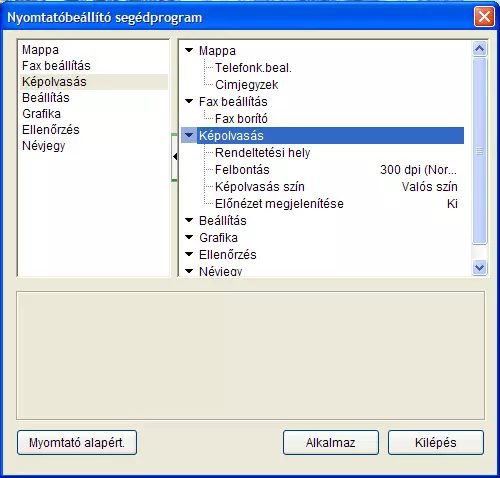Viewport: 500px width, 478px height.
Task: Click the Alkalmaz button
Action: coord(331,442)
